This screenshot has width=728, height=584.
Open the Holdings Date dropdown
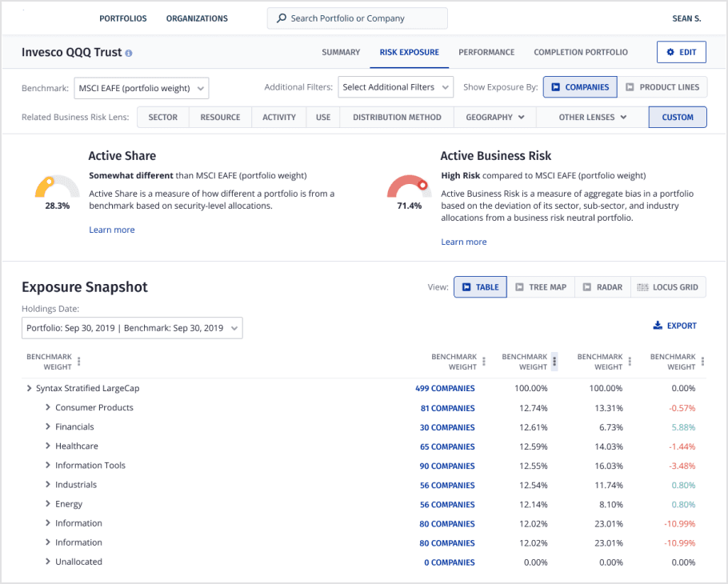click(x=132, y=328)
